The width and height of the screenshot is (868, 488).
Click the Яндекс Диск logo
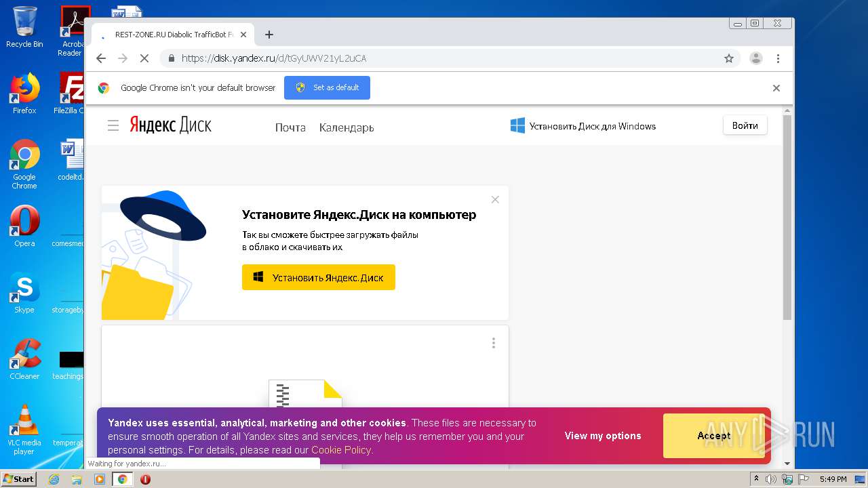(170, 125)
